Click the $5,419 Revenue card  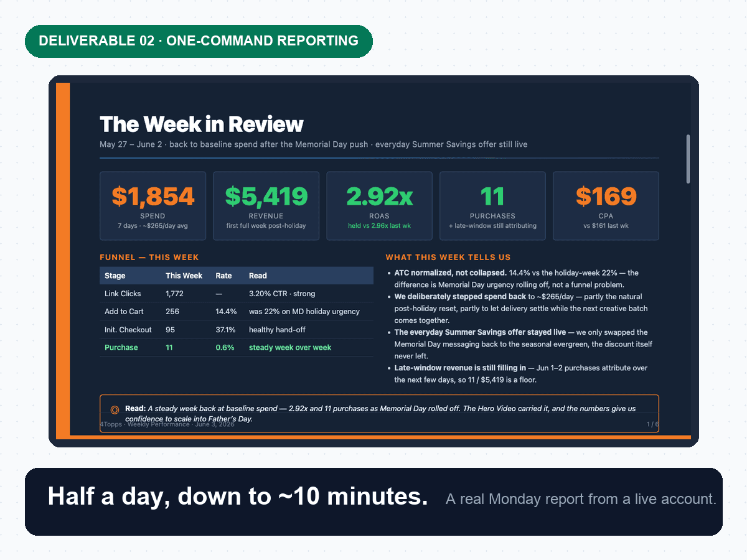pos(266,206)
